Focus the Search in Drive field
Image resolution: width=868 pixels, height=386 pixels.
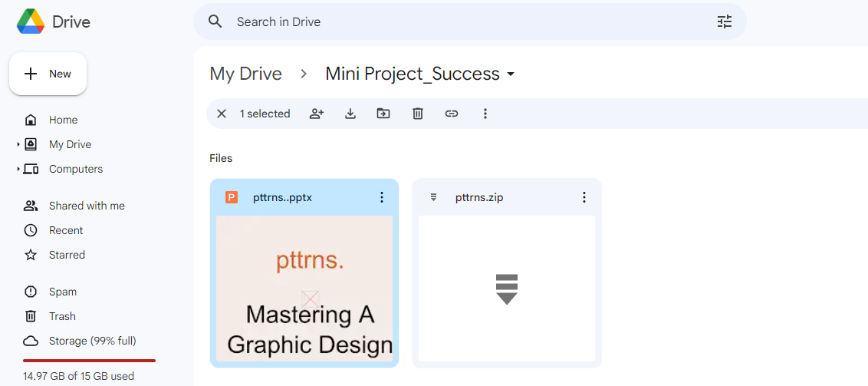point(469,21)
